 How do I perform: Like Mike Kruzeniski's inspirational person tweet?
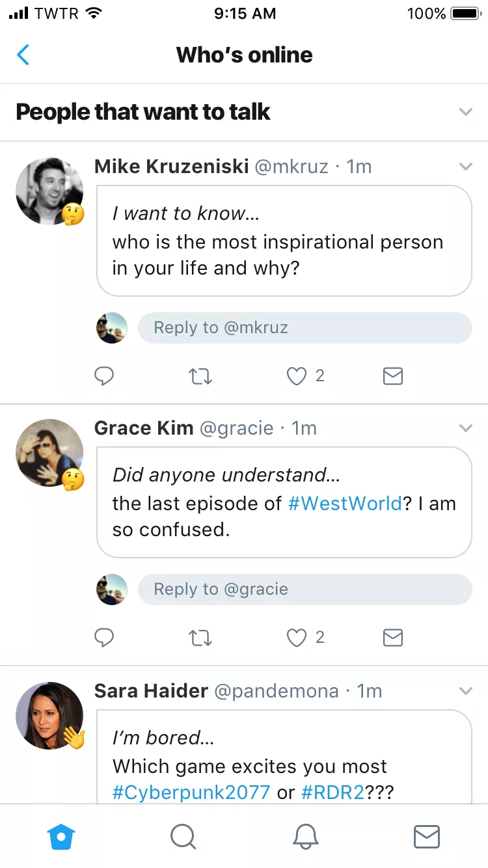click(x=297, y=376)
